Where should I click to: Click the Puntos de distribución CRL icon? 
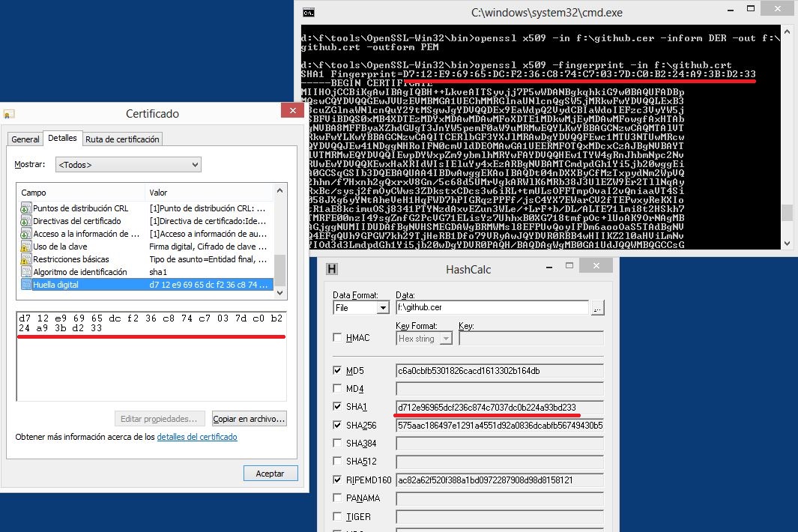coord(25,208)
